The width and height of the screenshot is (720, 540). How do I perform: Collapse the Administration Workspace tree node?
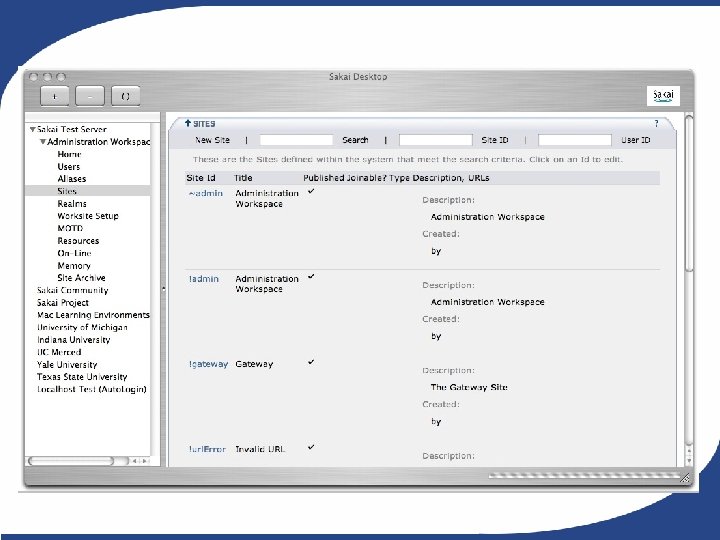43,141
